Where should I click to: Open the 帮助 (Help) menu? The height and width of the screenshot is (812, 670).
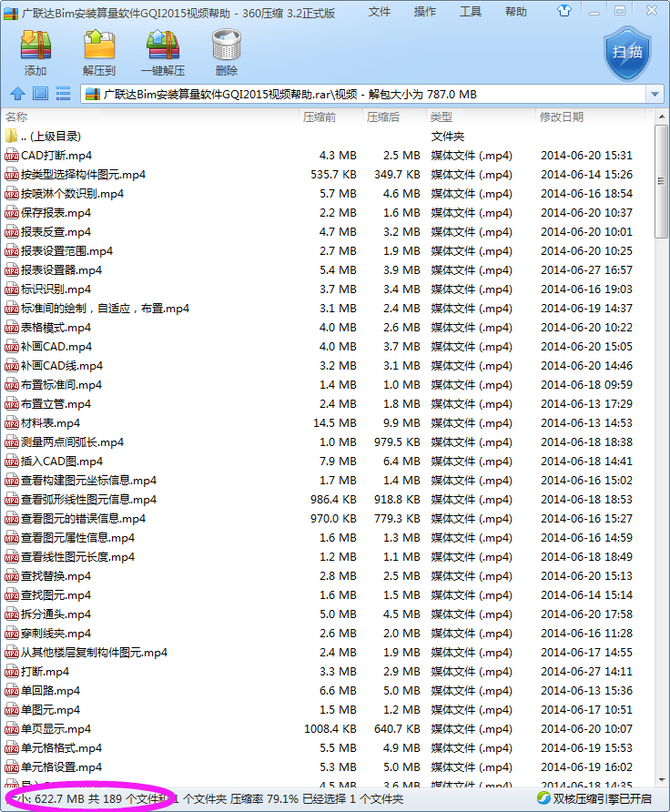point(516,12)
